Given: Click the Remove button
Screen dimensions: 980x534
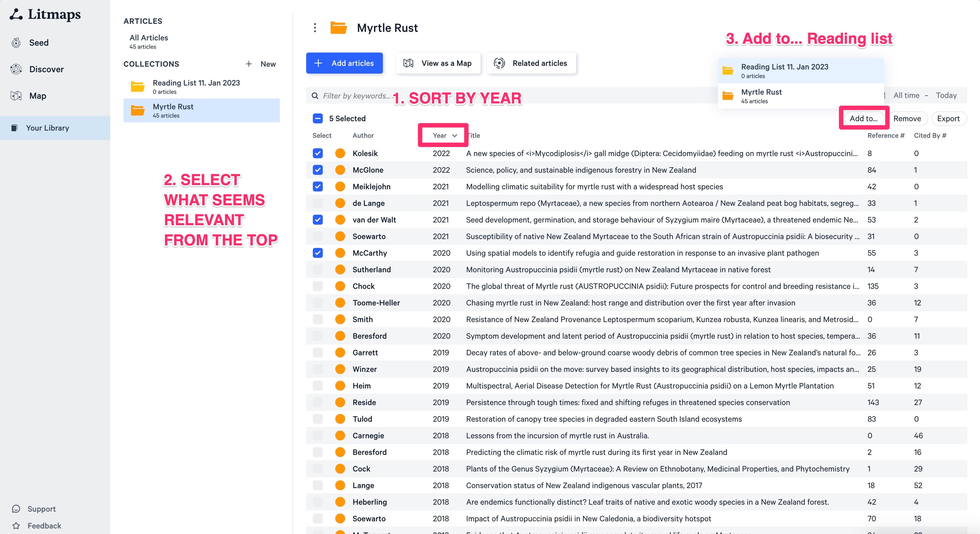Looking at the screenshot, I should coord(907,118).
